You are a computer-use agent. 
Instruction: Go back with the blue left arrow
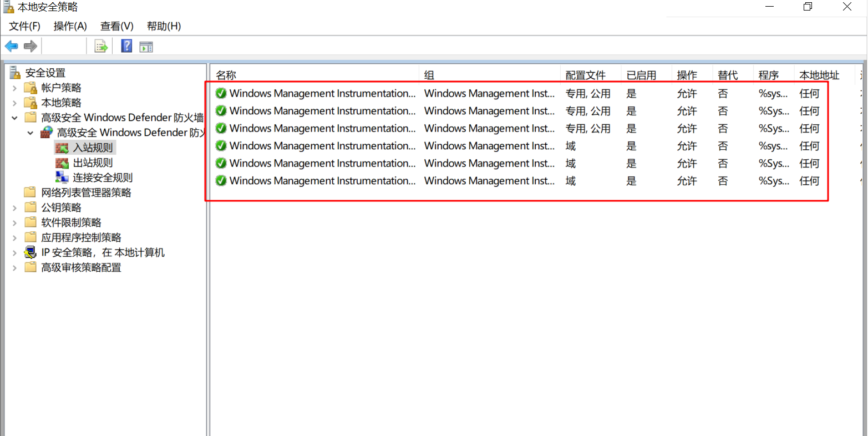click(11, 46)
